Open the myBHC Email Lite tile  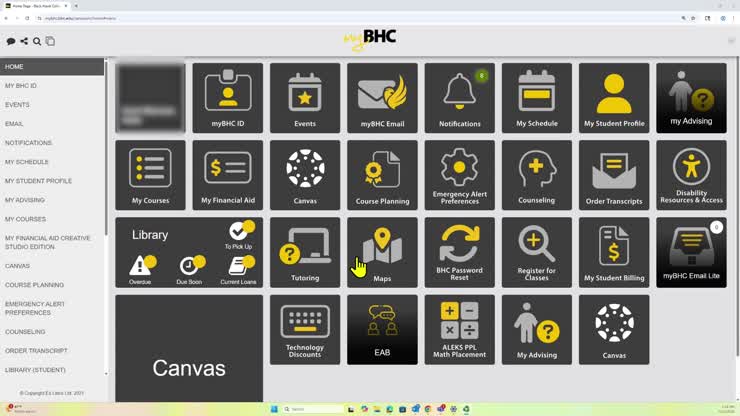point(691,252)
